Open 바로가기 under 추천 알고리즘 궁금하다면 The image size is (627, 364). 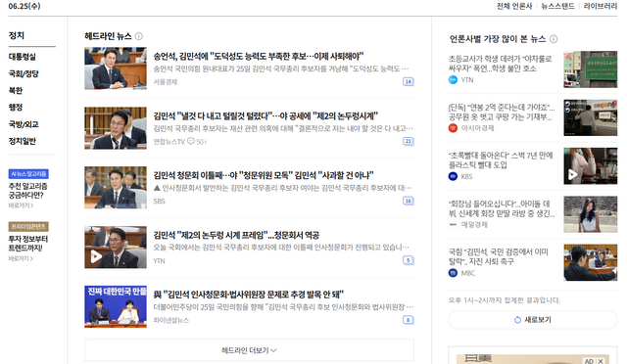click(21, 205)
